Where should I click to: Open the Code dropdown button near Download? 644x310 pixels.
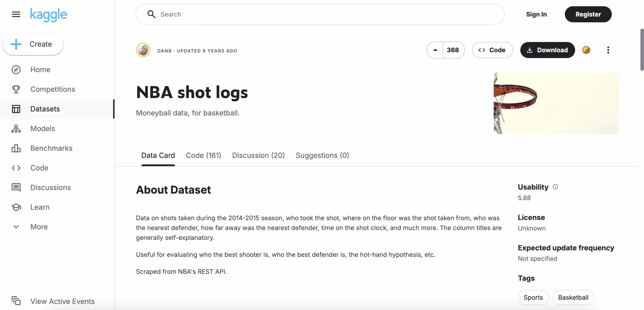[492, 50]
